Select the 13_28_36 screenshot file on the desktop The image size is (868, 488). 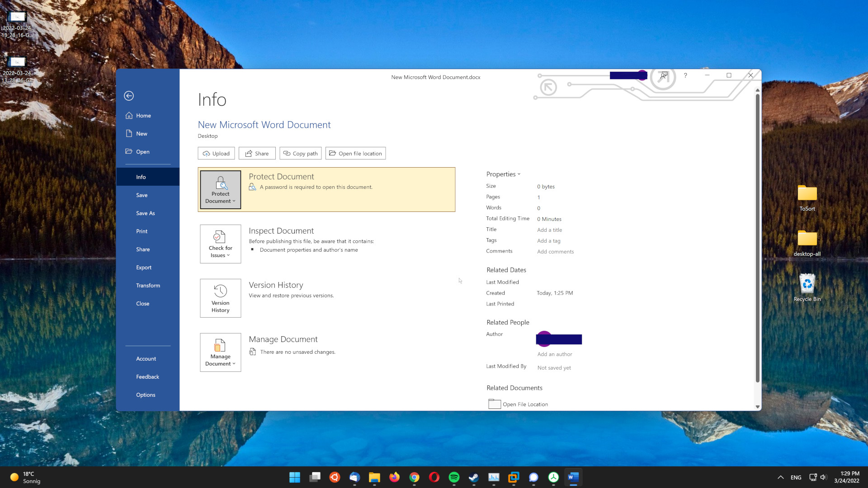tap(17, 70)
